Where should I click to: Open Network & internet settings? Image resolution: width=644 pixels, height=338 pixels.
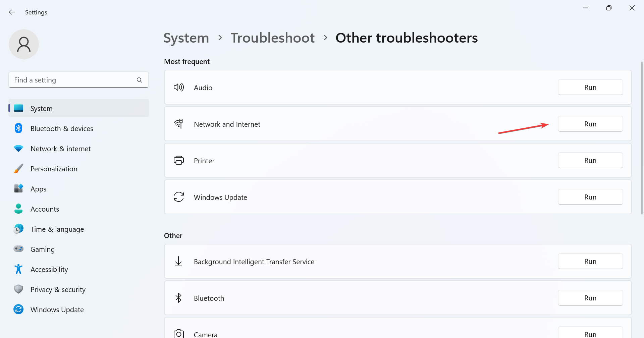tap(79, 149)
